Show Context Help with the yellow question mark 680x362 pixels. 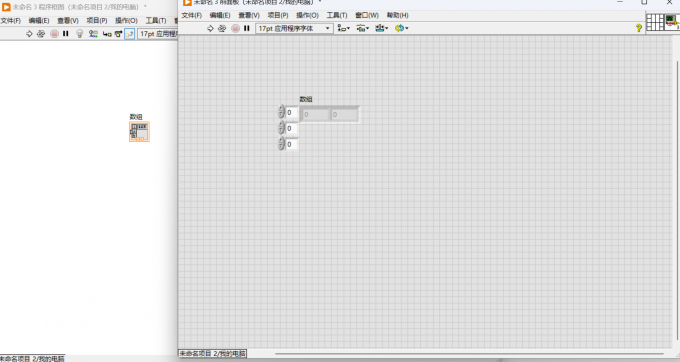point(638,28)
